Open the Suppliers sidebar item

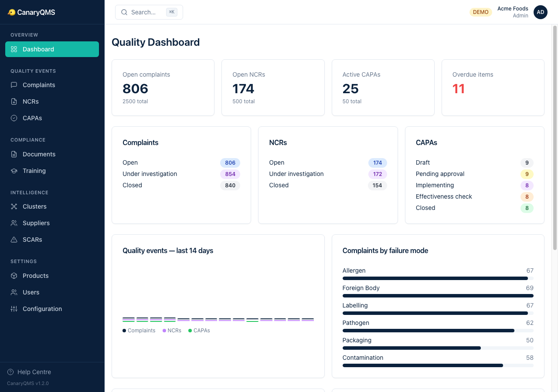click(52, 223)
